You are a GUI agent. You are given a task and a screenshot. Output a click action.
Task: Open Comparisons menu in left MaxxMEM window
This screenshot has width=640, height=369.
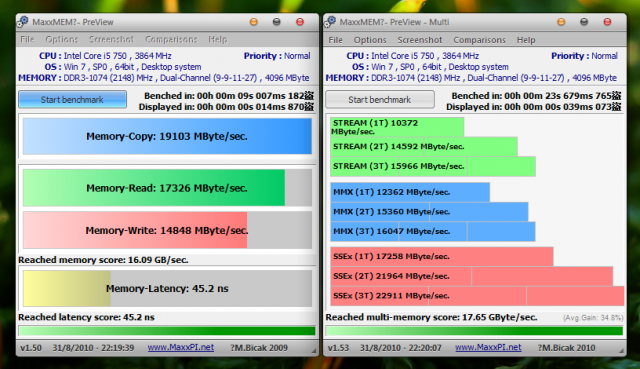point(171,40)
